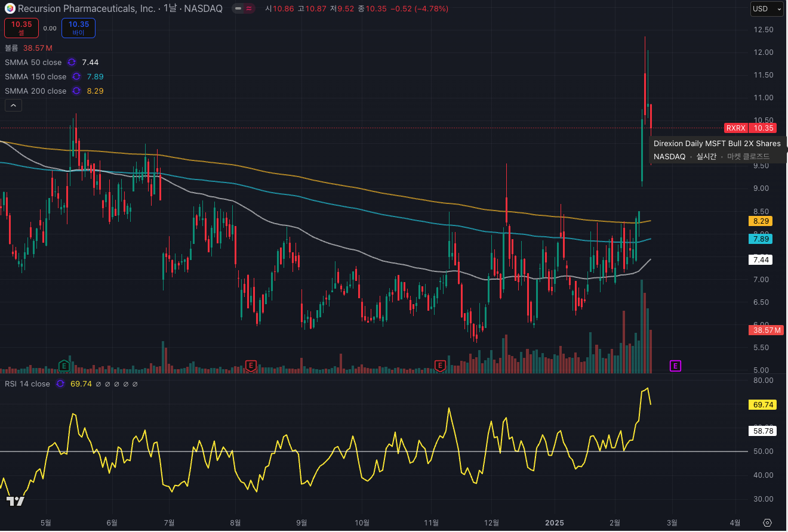This screenshot has width=788, height=532.
Task: Click the 저 9.52 low price value
Action: point(341,8)
